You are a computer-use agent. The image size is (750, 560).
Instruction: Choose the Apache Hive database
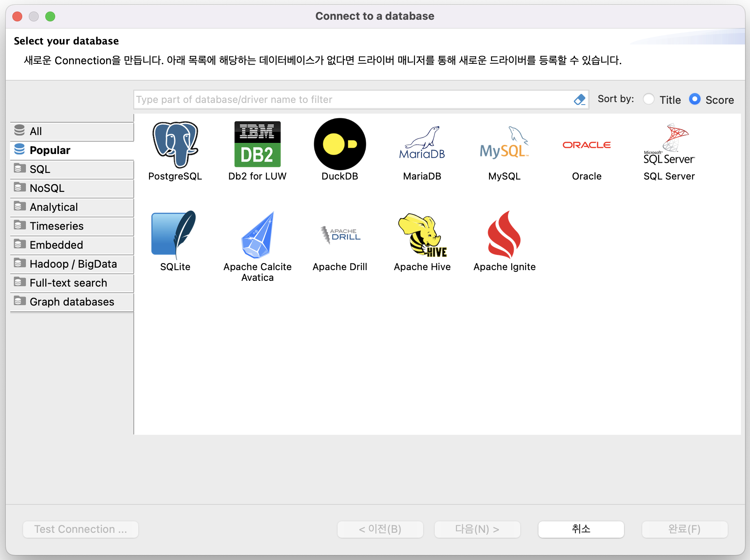click(x=422, y=236)
